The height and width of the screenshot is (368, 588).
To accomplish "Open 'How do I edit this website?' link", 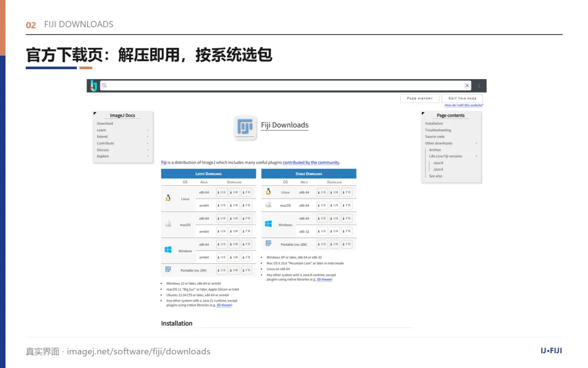I will coord(463,106).
